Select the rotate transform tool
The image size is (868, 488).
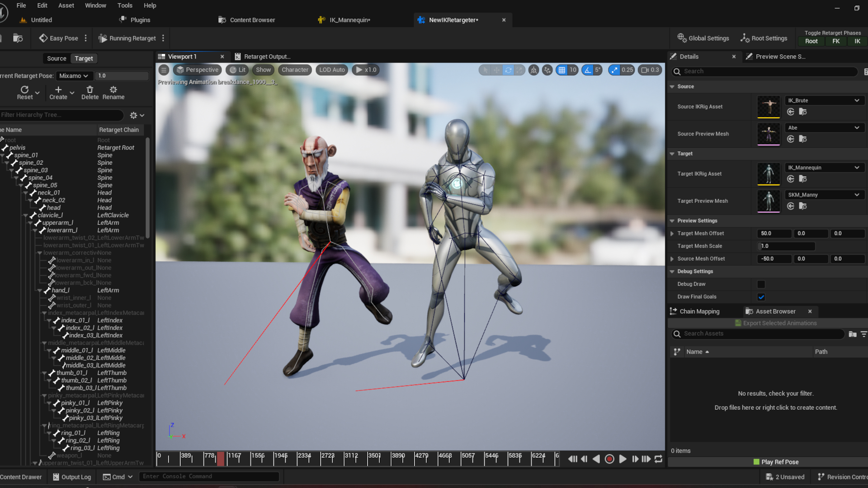pos(508,70)
